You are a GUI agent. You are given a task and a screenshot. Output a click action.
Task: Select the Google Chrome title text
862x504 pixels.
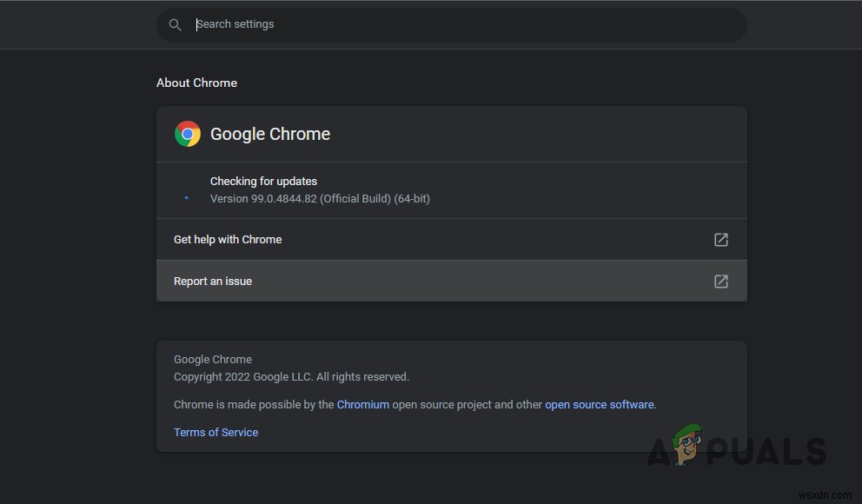[x=269, y=134]
